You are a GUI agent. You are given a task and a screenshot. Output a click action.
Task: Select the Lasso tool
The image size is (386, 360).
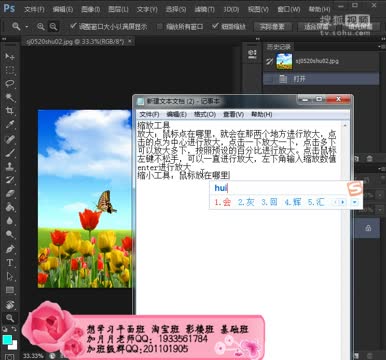tap(10, 84)
